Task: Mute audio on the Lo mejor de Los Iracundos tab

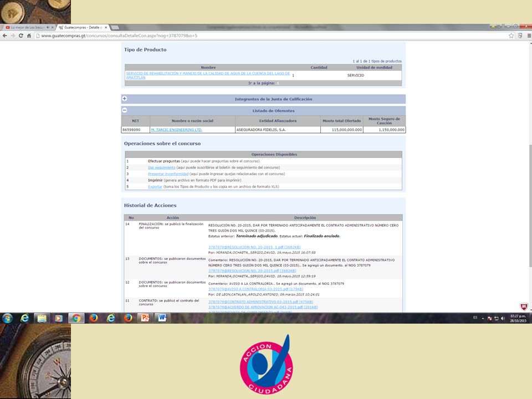Action: 48,28
